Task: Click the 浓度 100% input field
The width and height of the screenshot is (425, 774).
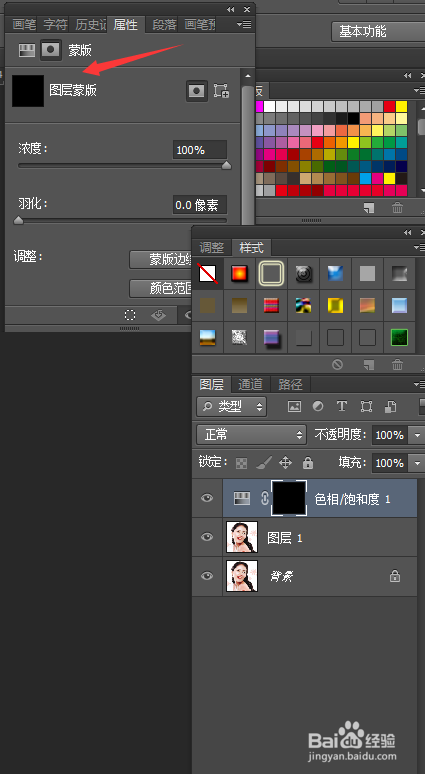Action: (x=200, y=150)
